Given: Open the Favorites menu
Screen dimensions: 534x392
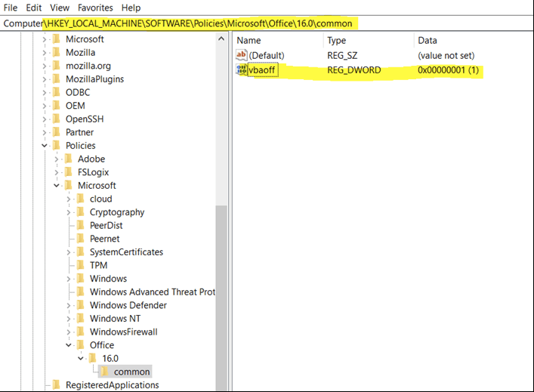Looking at the screenshot, I should [95, 8].
